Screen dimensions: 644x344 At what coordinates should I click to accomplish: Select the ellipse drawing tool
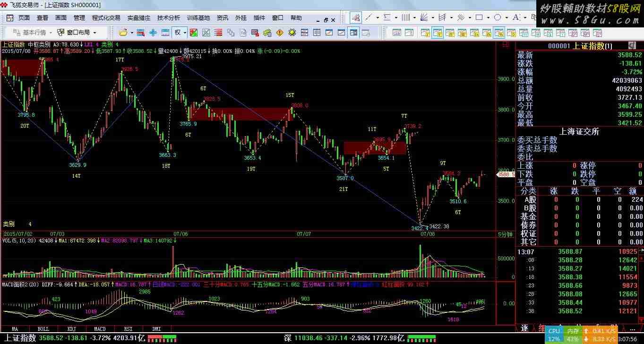coord(498,17)
